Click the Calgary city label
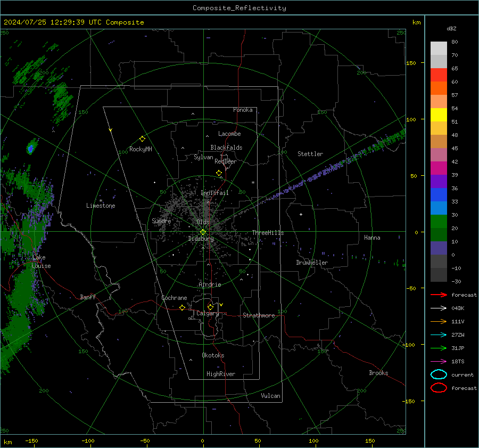The width and height of the screenshot is (479, 448). pos(208,313)
